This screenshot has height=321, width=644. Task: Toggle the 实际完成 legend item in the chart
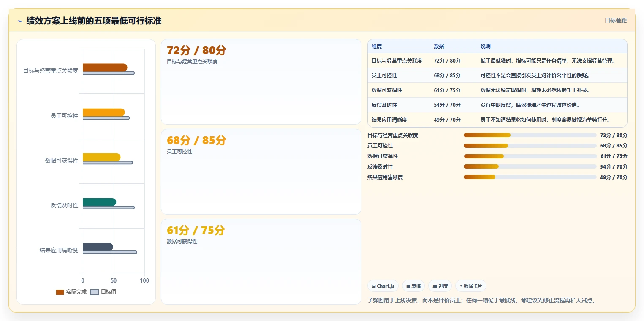pyautogui.click(x=71, y=292)
